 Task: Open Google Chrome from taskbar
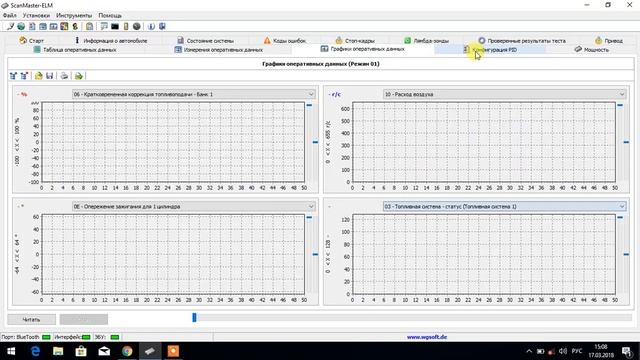127,351
